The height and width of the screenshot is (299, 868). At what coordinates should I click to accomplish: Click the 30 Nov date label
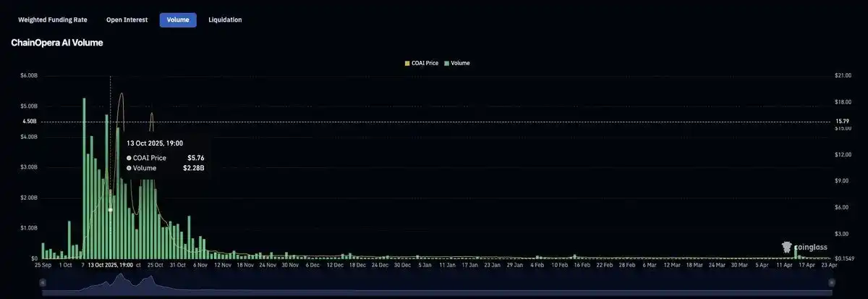290,265
